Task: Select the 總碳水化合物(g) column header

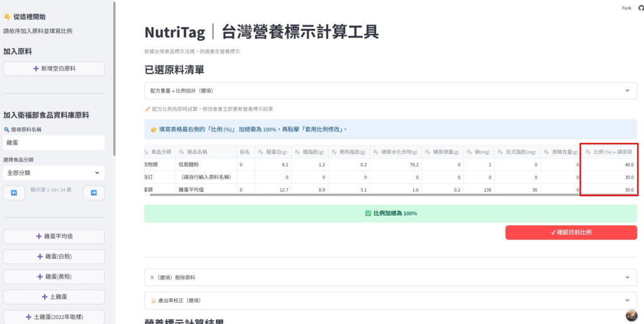Action: click(x=396, y=152)
